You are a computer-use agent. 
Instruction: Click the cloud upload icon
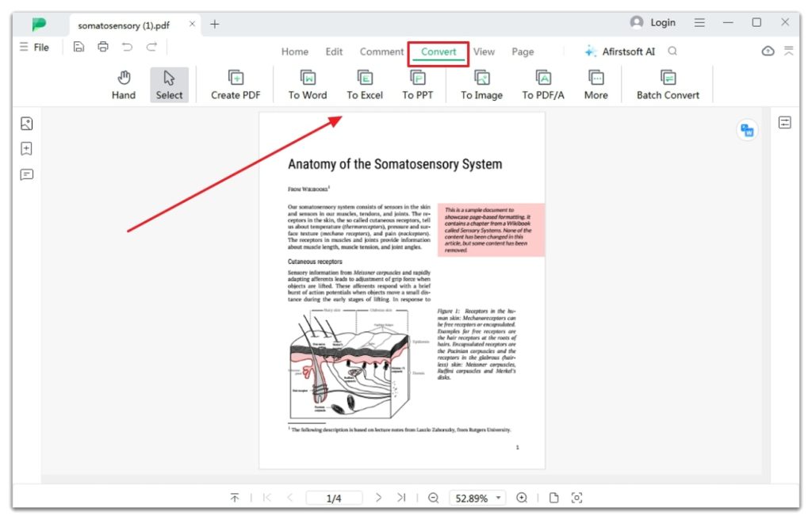(x=768, y=51)
